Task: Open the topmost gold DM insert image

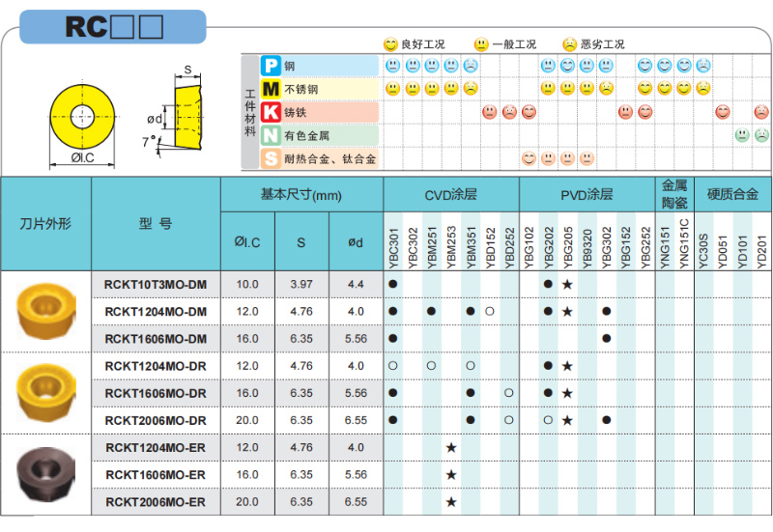Action: point(45,311)
